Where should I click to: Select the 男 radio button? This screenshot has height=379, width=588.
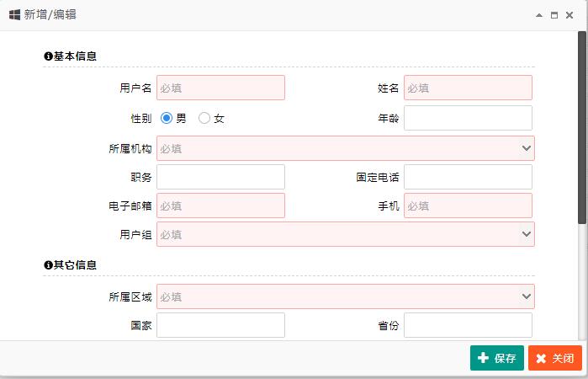[x=167, y=118]
